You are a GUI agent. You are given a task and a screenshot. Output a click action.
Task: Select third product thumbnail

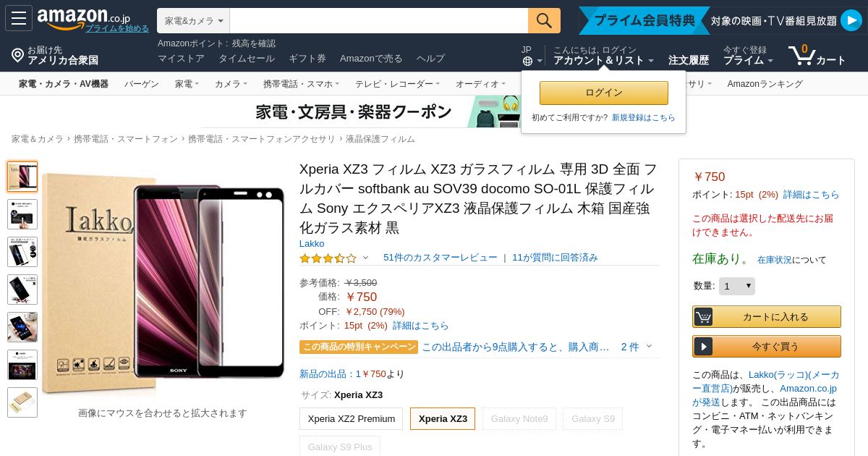(x=22, y=252)
